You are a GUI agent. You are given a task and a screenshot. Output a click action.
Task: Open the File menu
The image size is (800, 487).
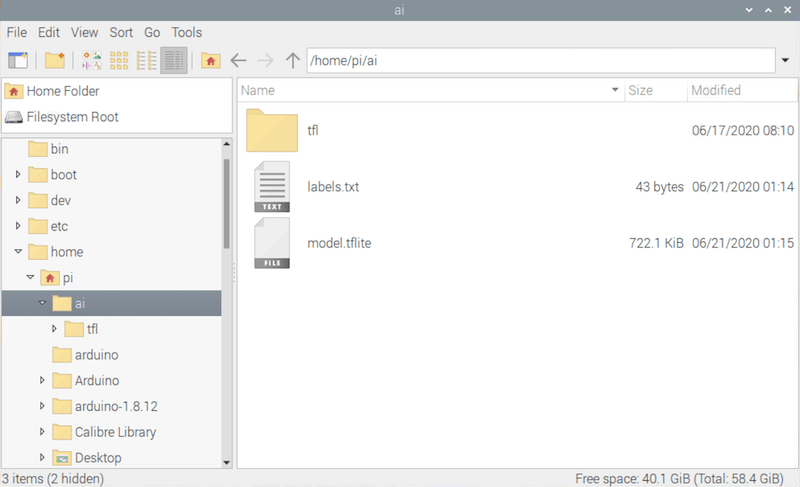(x=17, y=33)
